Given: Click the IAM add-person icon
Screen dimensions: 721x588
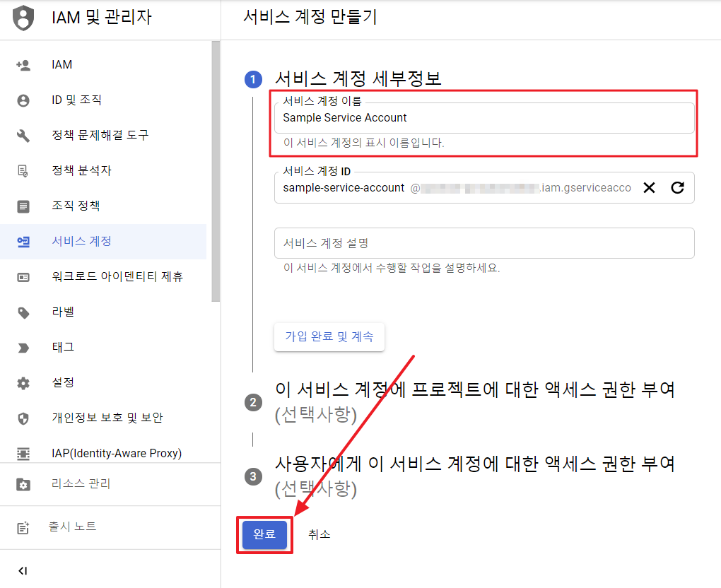Looking at the screenshot, I should click(23, 65).
